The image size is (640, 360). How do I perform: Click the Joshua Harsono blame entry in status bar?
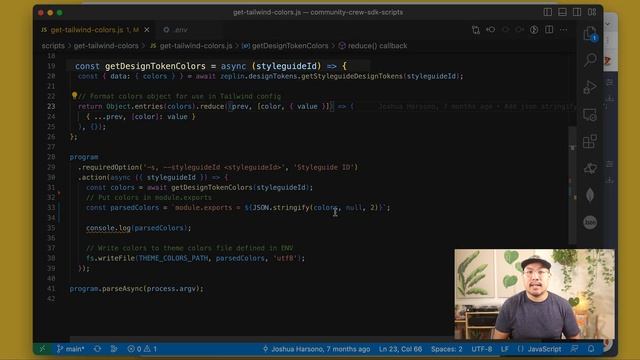pyautogui.click(x=316, y=349)
